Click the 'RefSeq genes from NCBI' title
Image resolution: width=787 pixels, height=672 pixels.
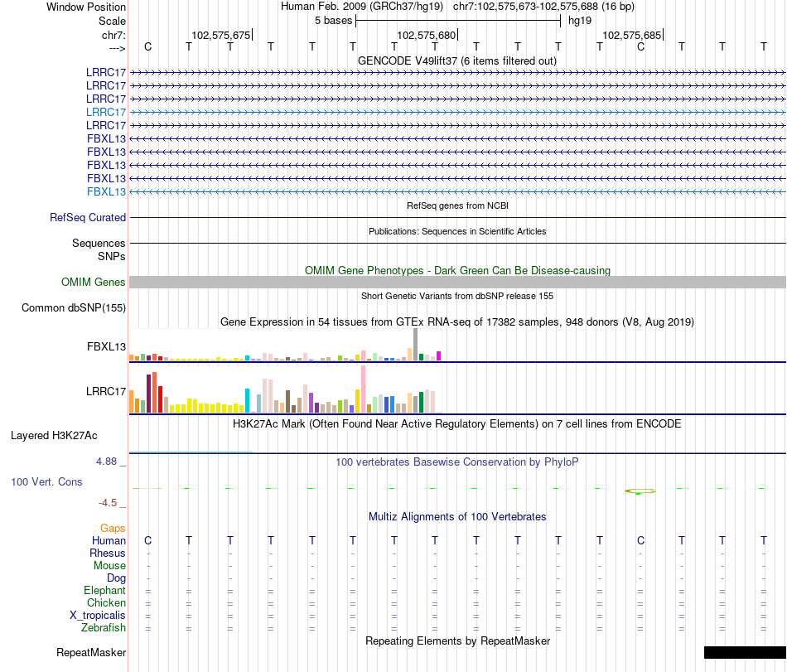click(457, 205)
